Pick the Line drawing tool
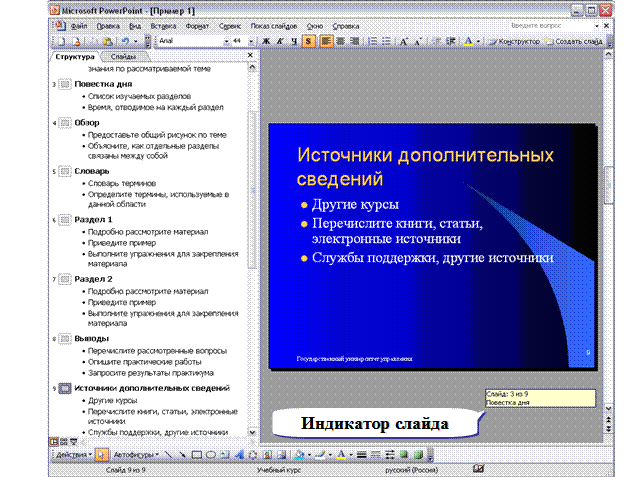The width and height of the screenshot is (636, 477). coord(168,455)
